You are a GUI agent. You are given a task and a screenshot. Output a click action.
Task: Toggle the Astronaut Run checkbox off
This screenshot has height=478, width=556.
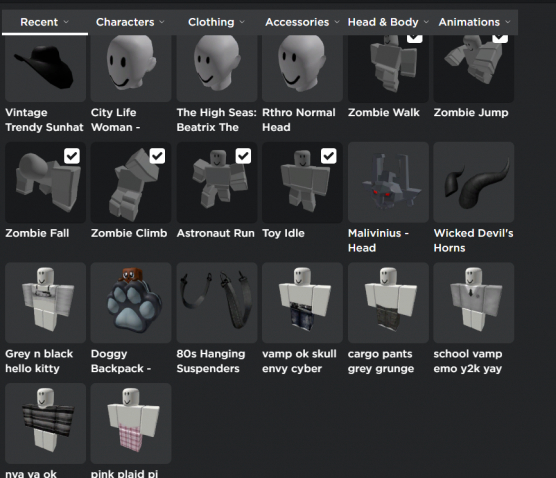click(243, 156)
